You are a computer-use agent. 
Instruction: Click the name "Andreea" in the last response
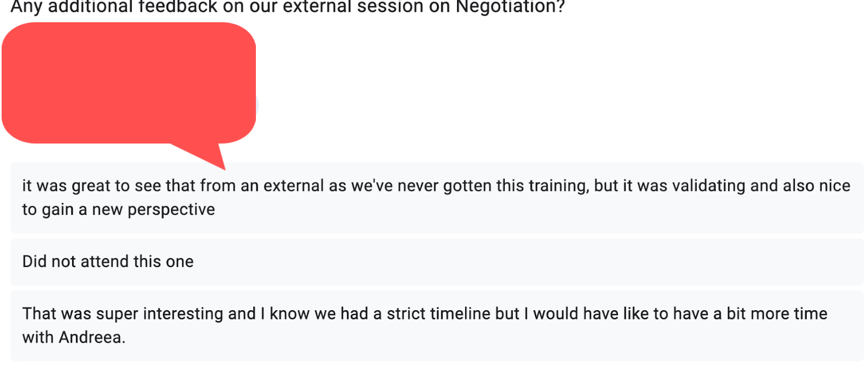pyautogui.click(x=90, y=337)
